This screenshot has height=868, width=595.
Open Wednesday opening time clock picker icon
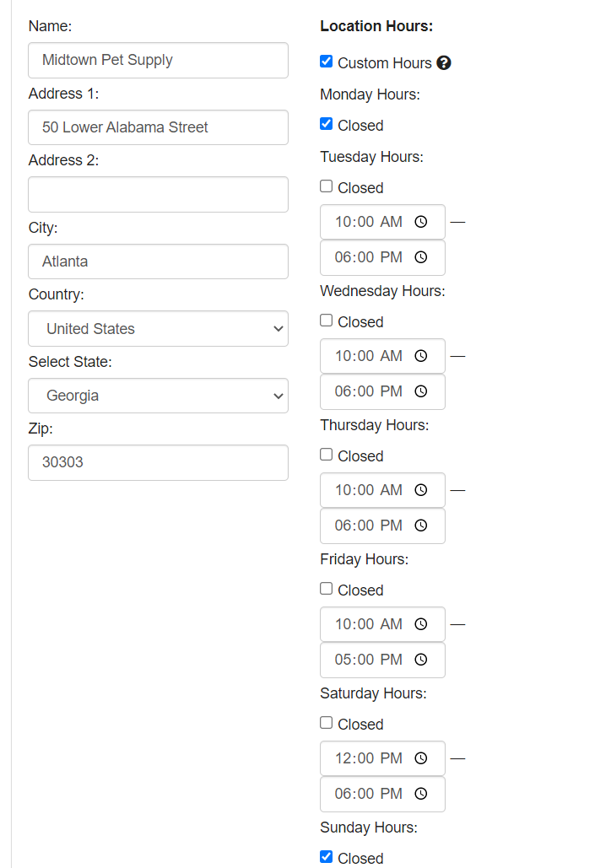(x=421, y=356)
